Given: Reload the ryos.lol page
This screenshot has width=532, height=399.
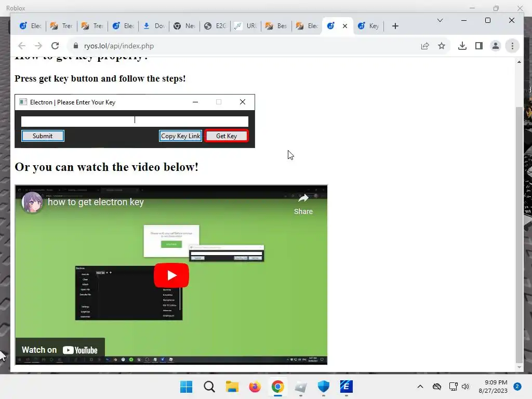Looking at the screenshot, I should [55, 46].
